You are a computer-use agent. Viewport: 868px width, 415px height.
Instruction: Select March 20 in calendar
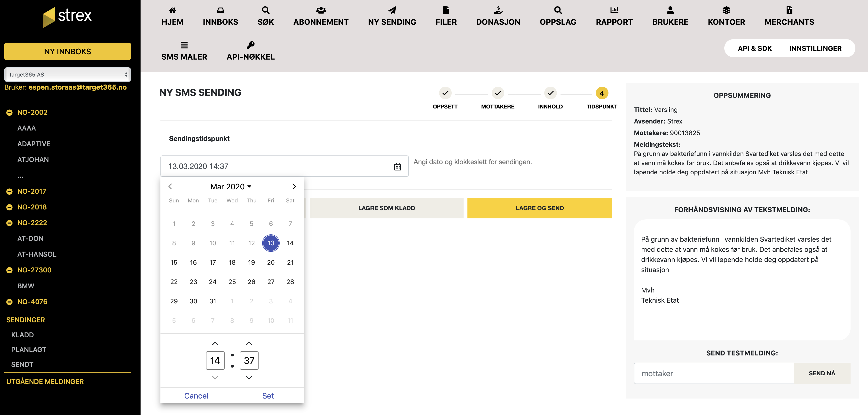tap(271, 262)
